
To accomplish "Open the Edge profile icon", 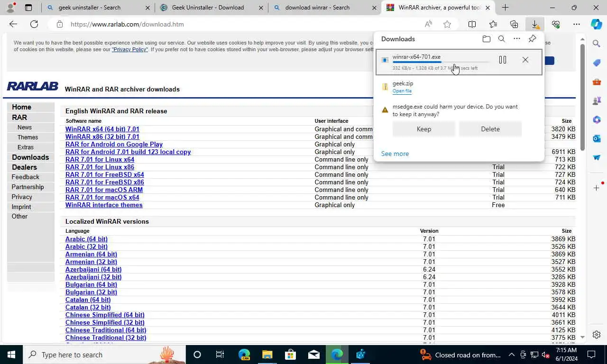I will pos(10,8).
